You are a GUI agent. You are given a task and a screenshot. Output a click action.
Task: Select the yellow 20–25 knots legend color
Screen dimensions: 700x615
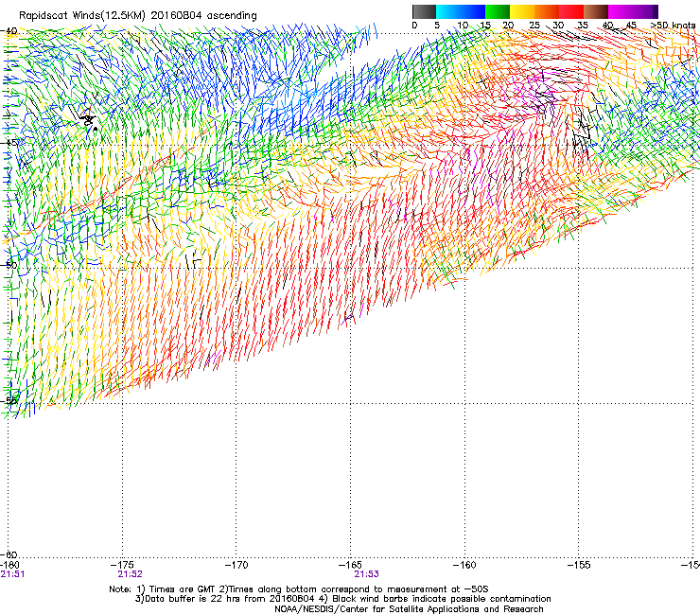(x=522, y=11)
